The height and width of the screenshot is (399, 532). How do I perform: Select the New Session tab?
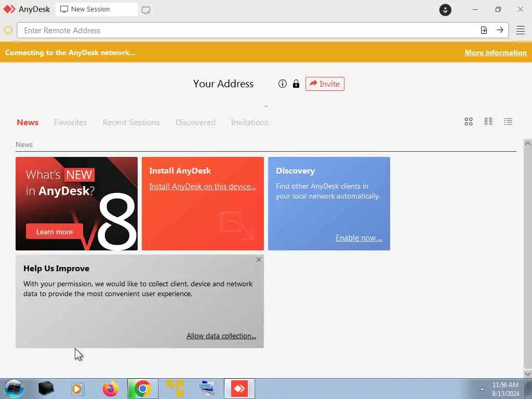pyautogui.click(x=97, y=9)
